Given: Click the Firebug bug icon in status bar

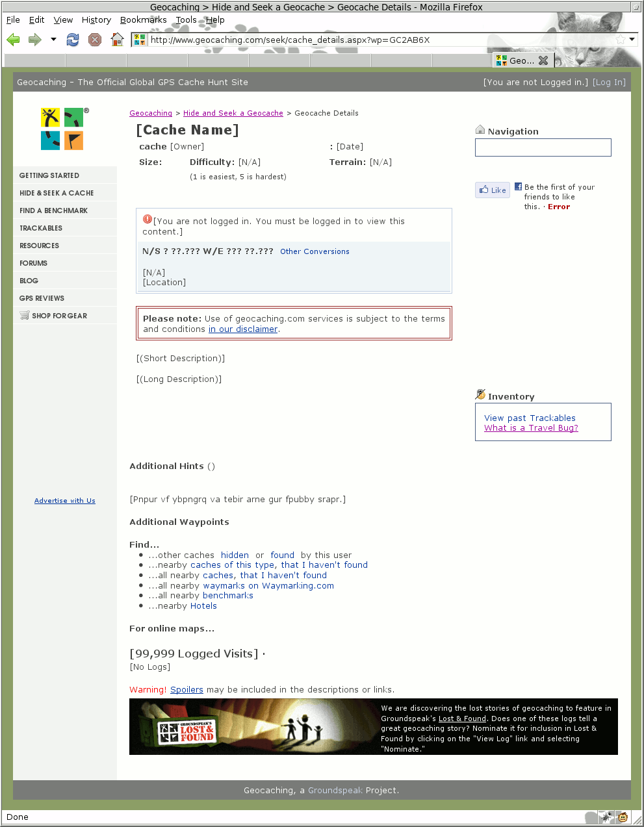Looking at the screenshot, I should point(606,817).
